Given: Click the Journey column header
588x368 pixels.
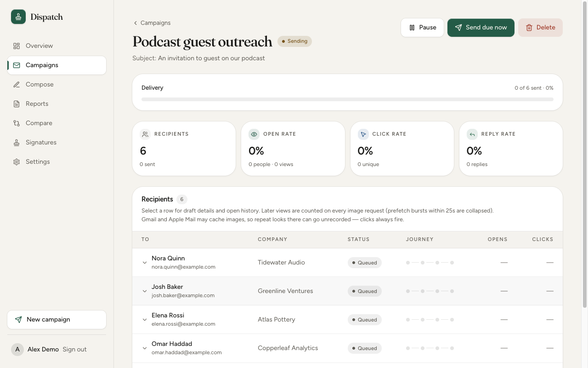Looking at the screenshot, I should [420, 239].
